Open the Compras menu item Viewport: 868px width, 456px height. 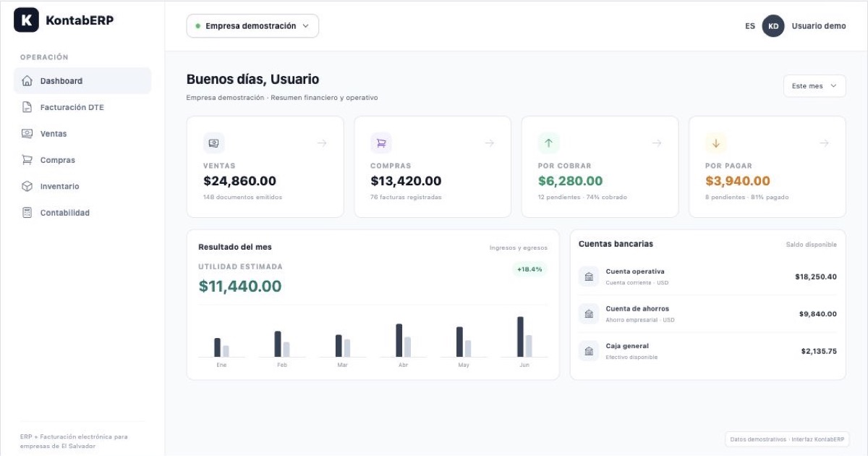tap(82, 160)
